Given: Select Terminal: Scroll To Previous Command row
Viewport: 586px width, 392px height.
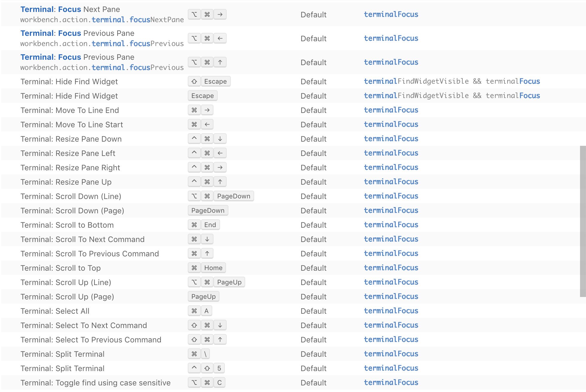Looking at the screenshot, I should [90, 254].
